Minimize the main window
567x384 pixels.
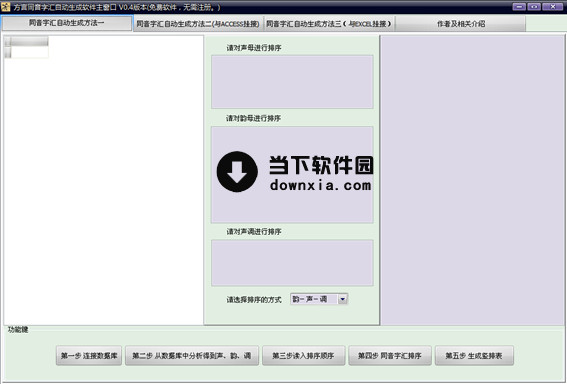tap(519, 7)
